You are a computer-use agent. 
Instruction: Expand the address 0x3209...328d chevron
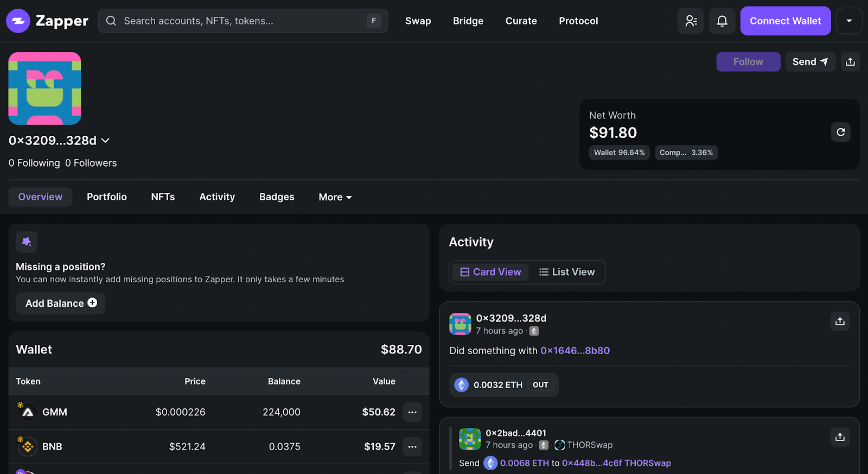tap(105, 141)
